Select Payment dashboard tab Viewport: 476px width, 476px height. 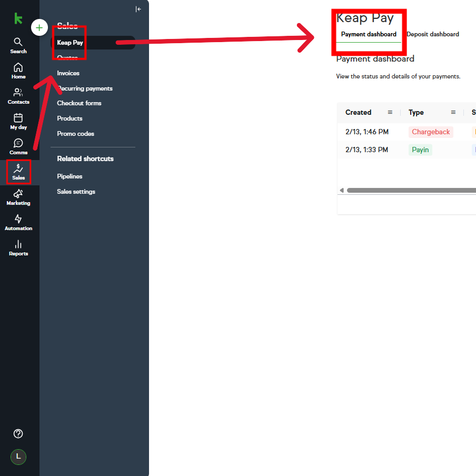pyautogui.click(x=369, y=34)
